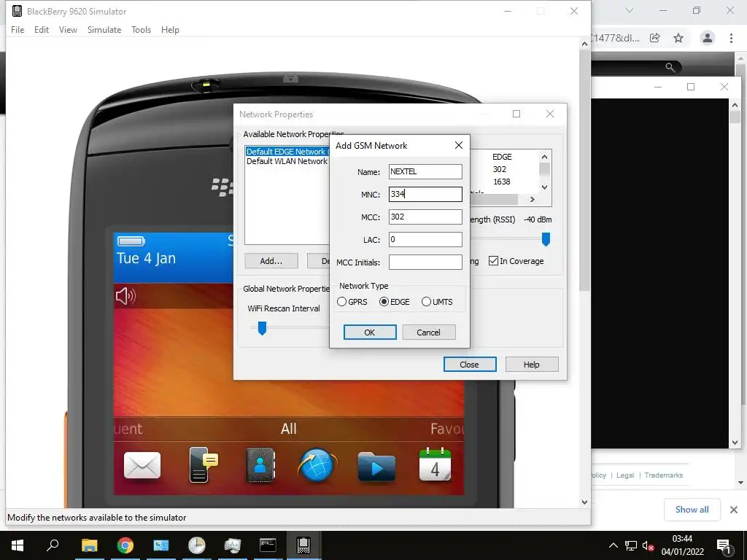Launch Chrome from the taskbar
This screenshot has width=747, height=560.
[x=125, y=545]
